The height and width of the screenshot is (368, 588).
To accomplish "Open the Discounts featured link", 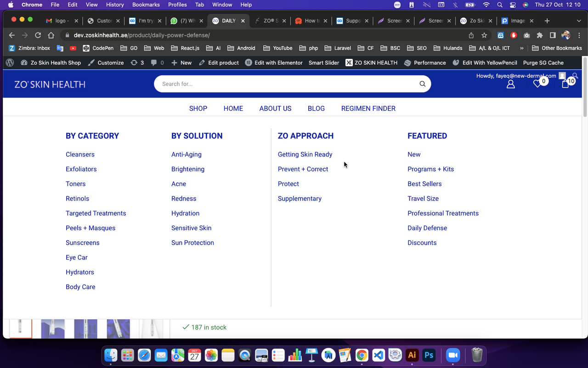I will [422, 243].
